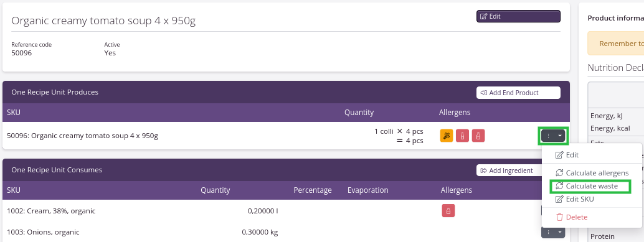
Task: Choose Edit in the row context menu
Action: [x=567, y=155]
